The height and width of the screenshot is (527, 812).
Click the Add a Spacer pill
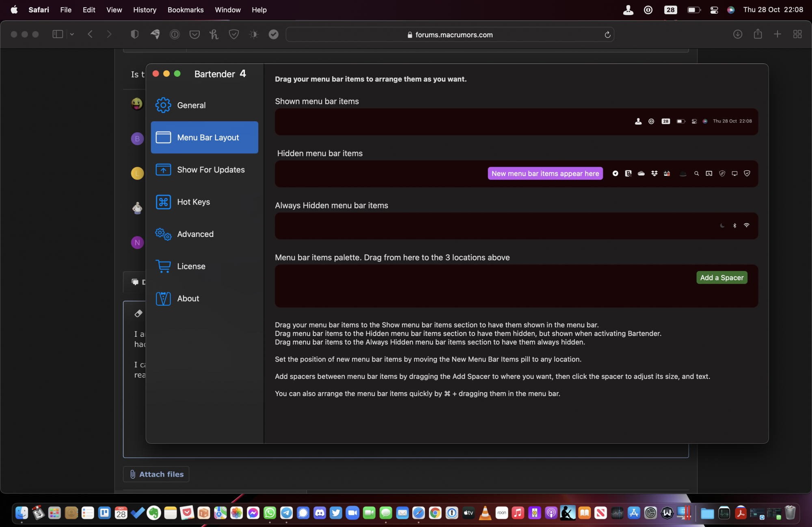(x=722, y=277)
